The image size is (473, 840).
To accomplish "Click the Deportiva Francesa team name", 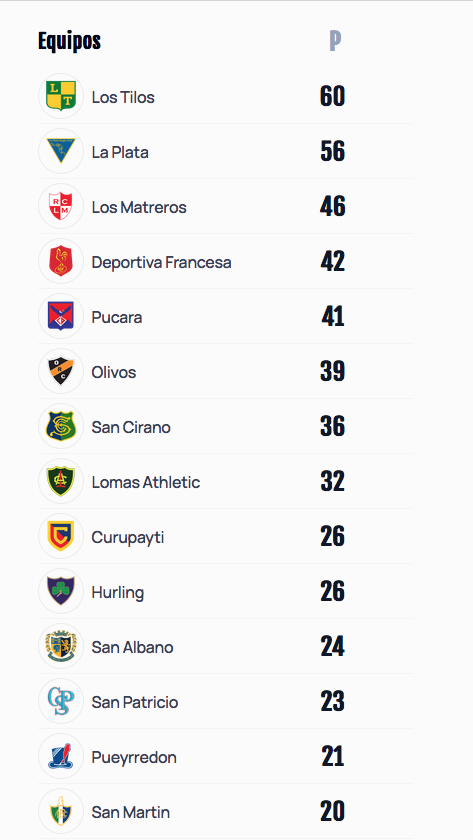I will (161, 262).
